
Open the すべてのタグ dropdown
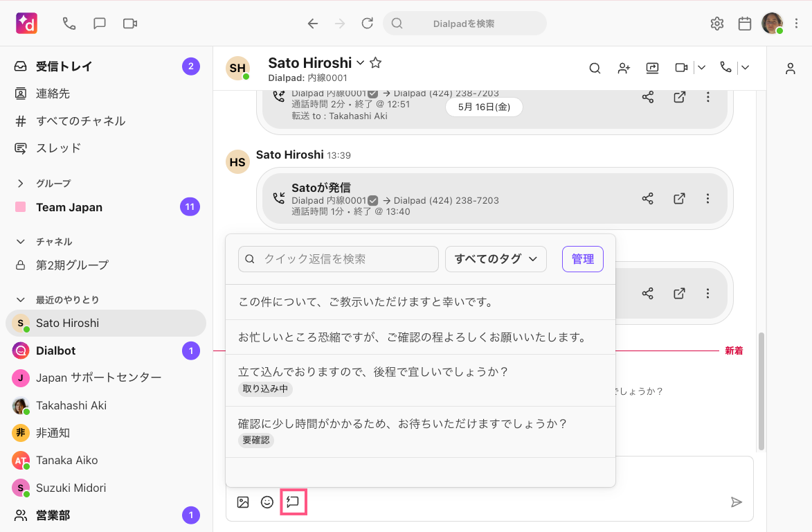(496, 259)
